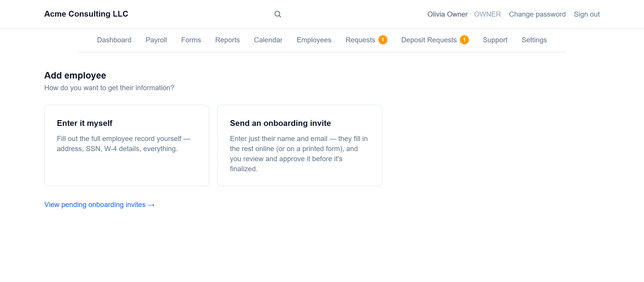Open the Settings tab
Screen dimensions: 644x282
pyautogui.click(x=534, y=40)
